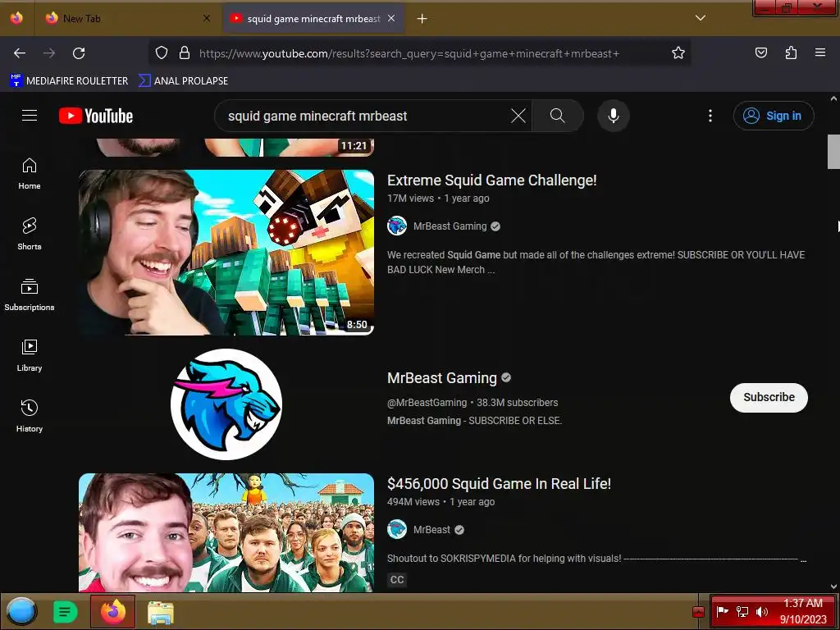The height and width of the screenshot is (630, 840).
Task: Close the squid game minecraft mrbeast tab
Action: pos(391,18)
